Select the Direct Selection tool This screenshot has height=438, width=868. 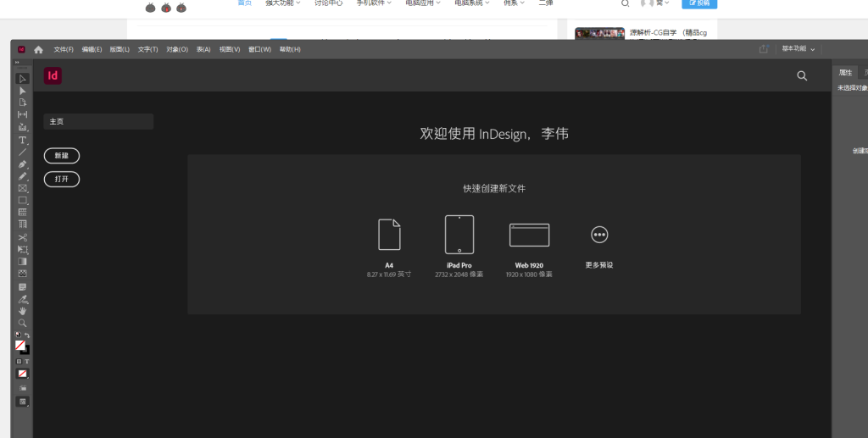tap(22, 91)
